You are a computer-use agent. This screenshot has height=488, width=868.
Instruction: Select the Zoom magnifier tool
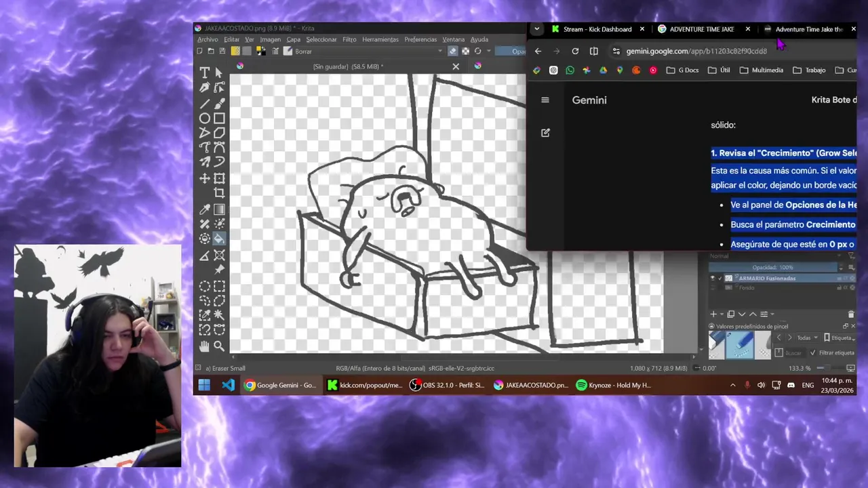pos(219,346)
